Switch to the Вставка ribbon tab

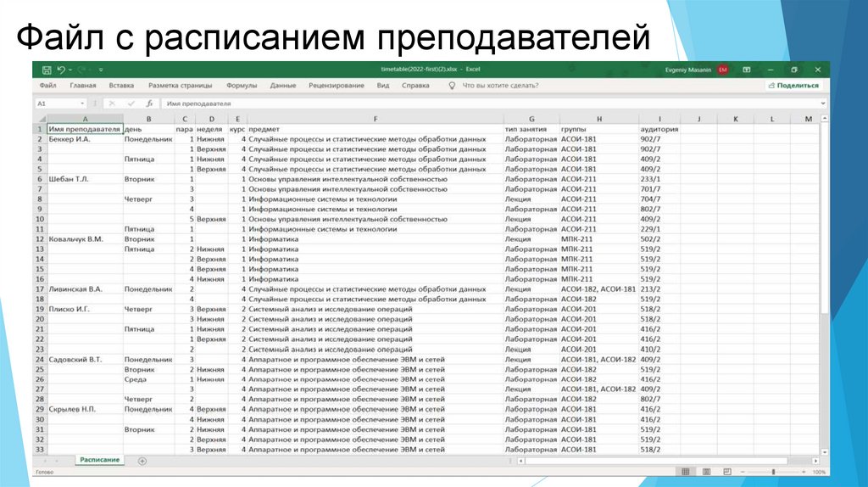click(x=121, y=86)
